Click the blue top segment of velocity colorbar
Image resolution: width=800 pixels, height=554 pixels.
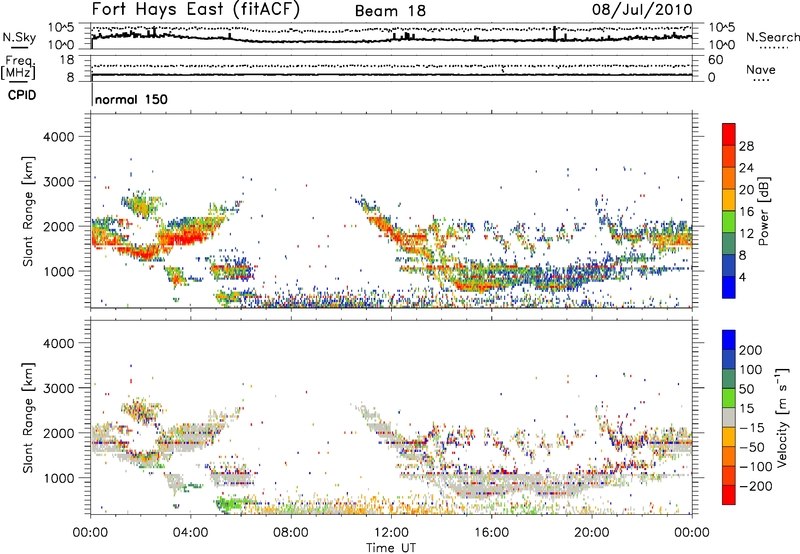point(729,340)
